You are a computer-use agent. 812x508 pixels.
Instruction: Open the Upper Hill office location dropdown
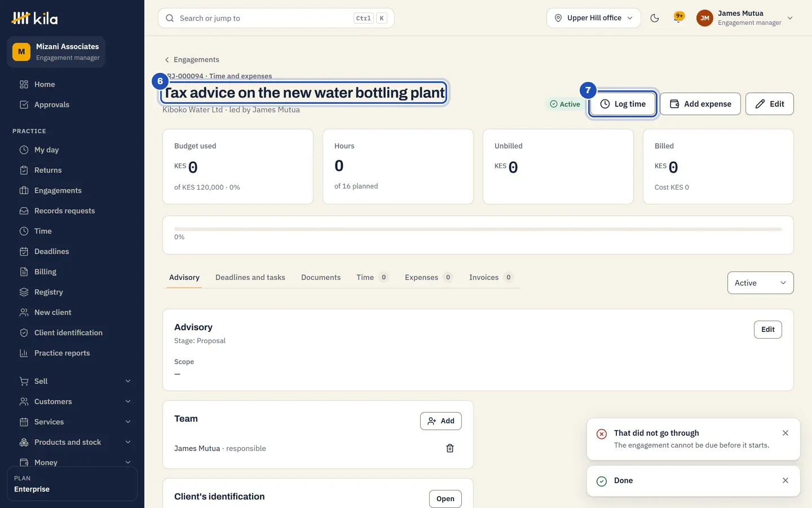click(x=593, y=18)
